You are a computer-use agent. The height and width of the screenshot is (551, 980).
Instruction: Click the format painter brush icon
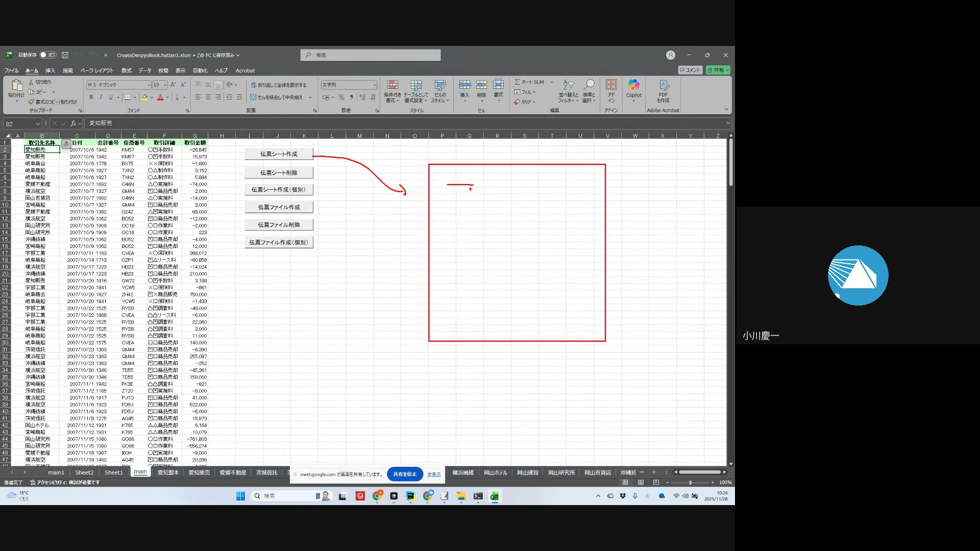click(31, 102)
